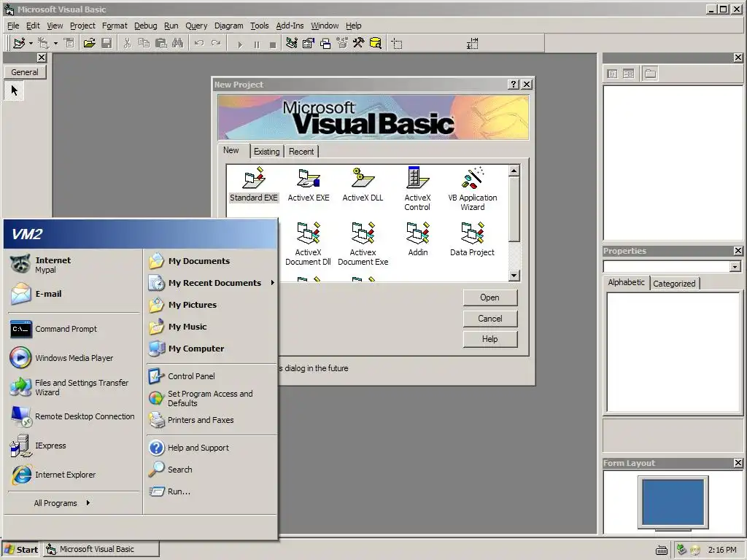Select the ActiveX Document Dll project type
Viewport: 747px width, 560px height.
(309, 244)
